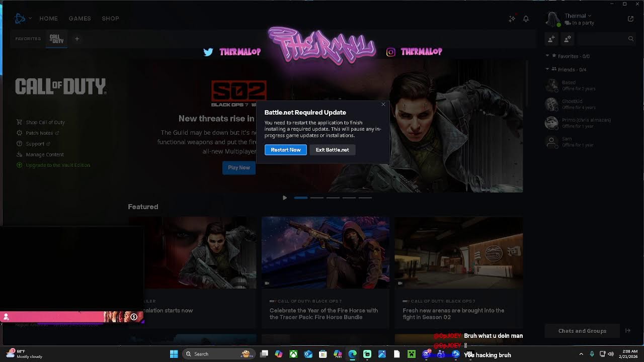Image resolution: width=644 pixels, height=362 pixels.
Task: Click Shop Call of Duty link
Action: [x=45, y=122]
